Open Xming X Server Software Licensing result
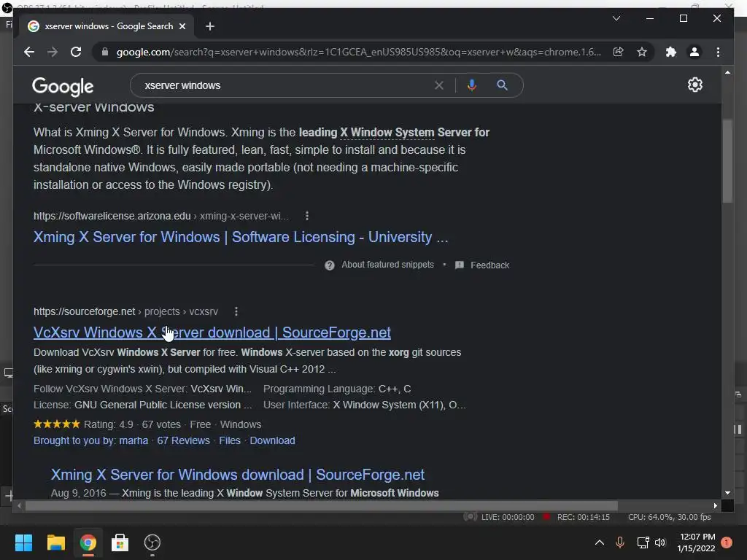 tap(241, 237)
